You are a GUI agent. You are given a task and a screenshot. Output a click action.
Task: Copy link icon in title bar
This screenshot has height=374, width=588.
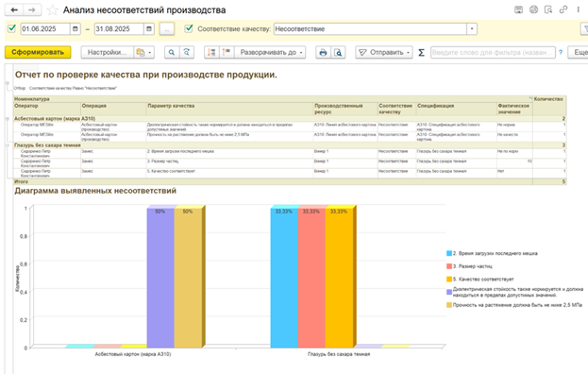(563, 9)
